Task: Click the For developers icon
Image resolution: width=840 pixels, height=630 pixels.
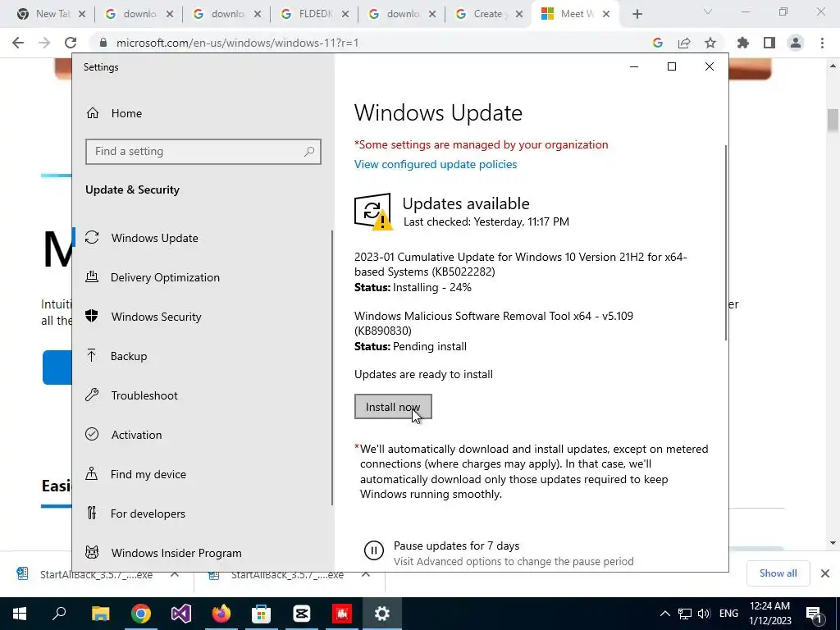Action: click(x=92, y=514)
